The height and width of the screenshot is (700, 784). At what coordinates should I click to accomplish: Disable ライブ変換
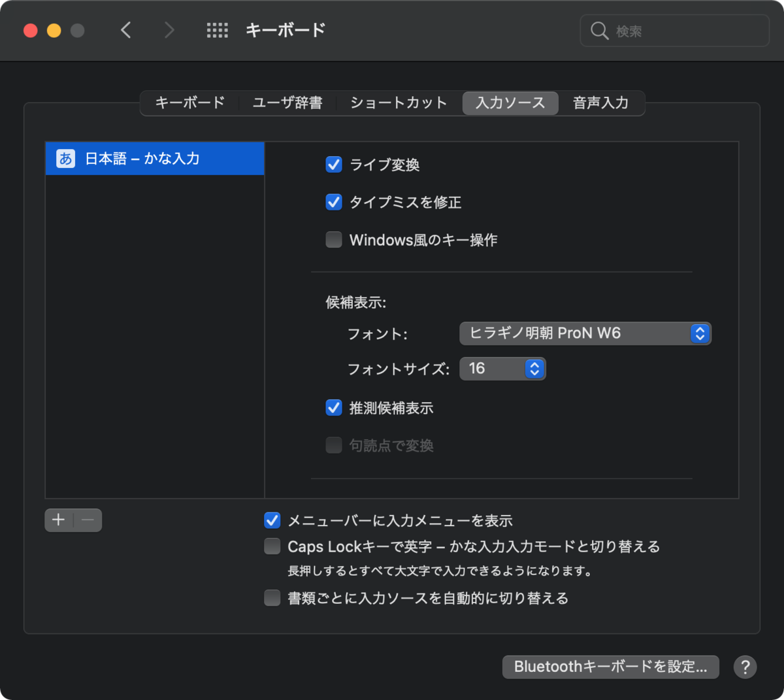click(x=334, y=165)
